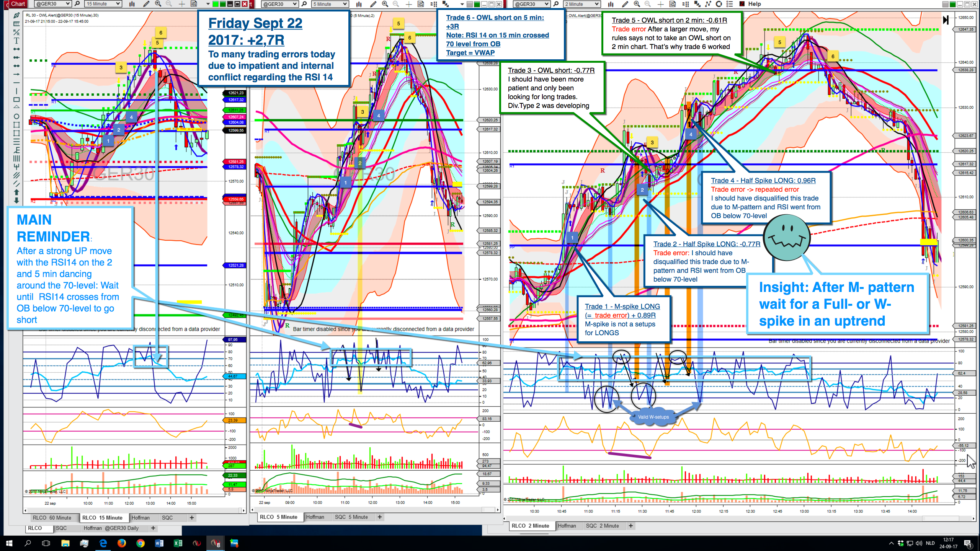Open the Help menu

pyautogui.click(x=755, y=4)
